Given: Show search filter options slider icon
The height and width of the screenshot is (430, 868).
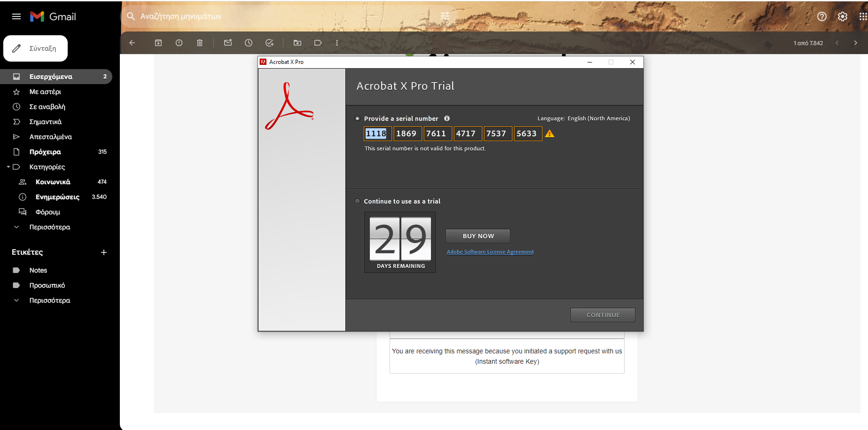Looking at the screenshot, I should point(445,16).
